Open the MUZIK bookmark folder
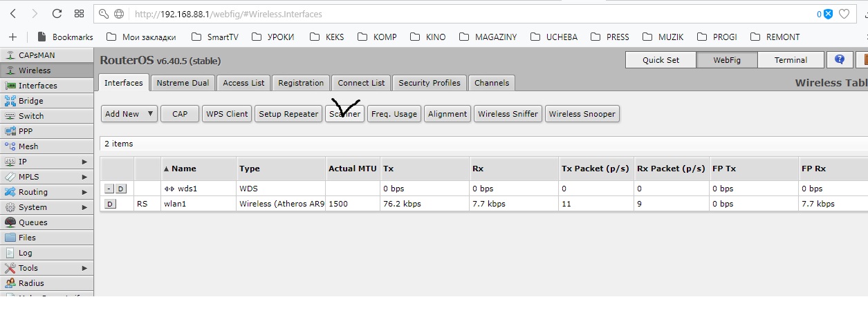 [x=664, y=37]
